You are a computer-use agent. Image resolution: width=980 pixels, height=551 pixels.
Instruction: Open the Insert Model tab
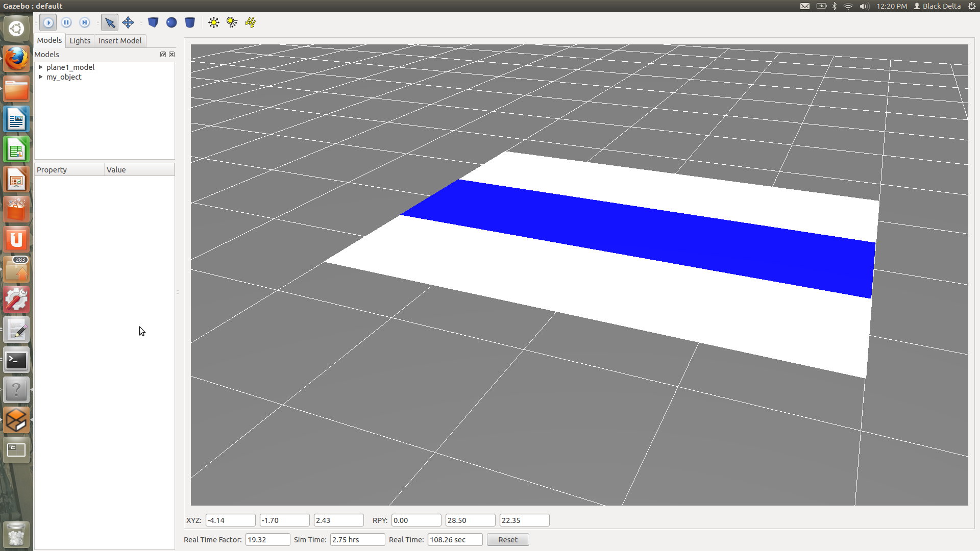coord(120,41)
